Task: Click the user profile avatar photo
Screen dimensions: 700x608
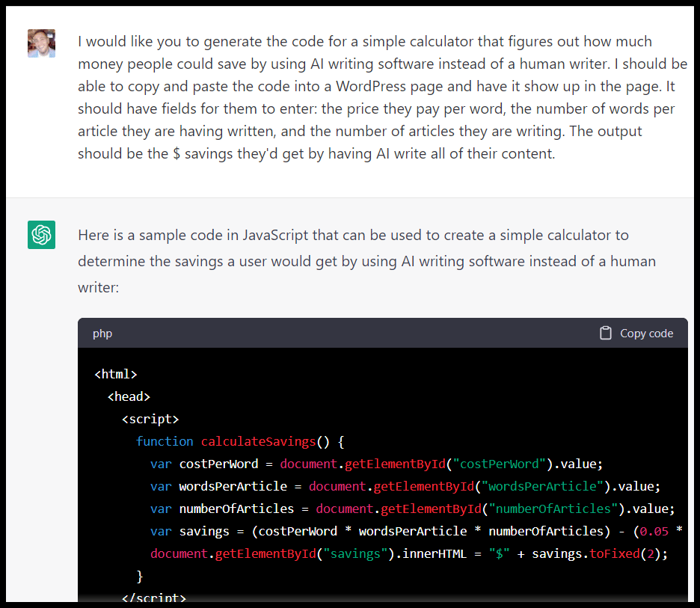Action: coord(41,43)
